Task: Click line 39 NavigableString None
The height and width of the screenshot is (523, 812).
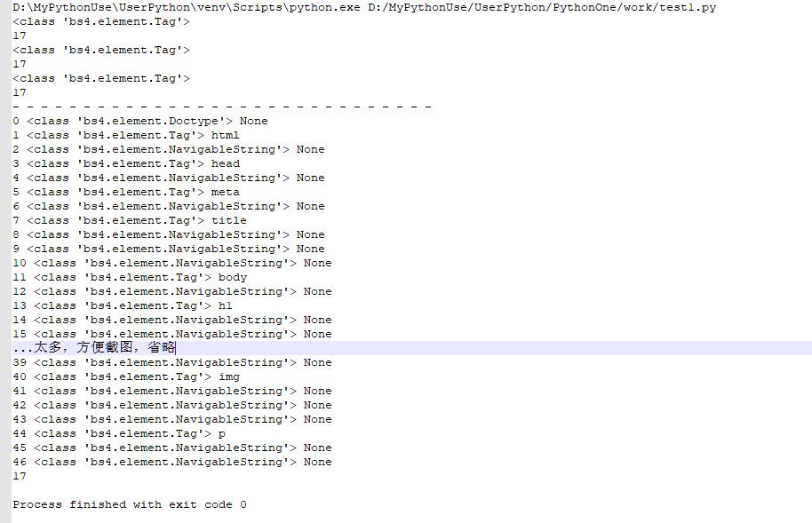Action: click(172, 363)
